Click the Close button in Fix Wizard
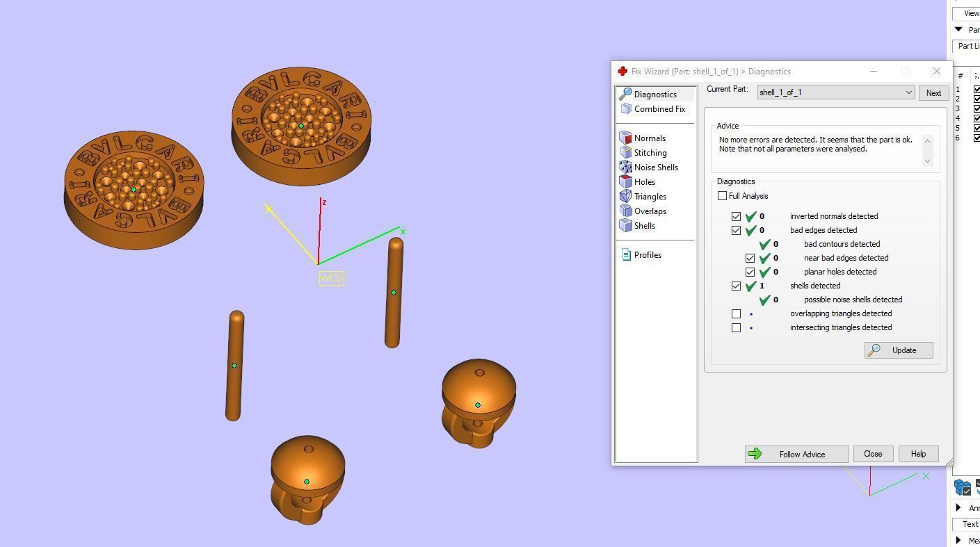Viewport: 980px width, 547px height. point(873,454)
